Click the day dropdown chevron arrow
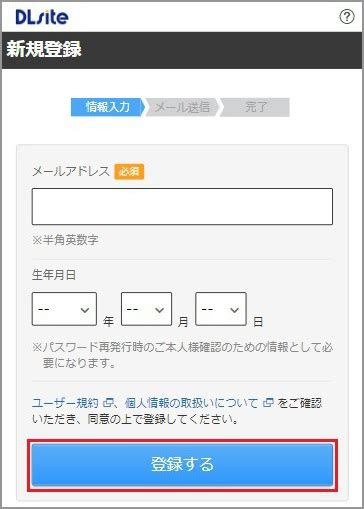 [235, 310]
